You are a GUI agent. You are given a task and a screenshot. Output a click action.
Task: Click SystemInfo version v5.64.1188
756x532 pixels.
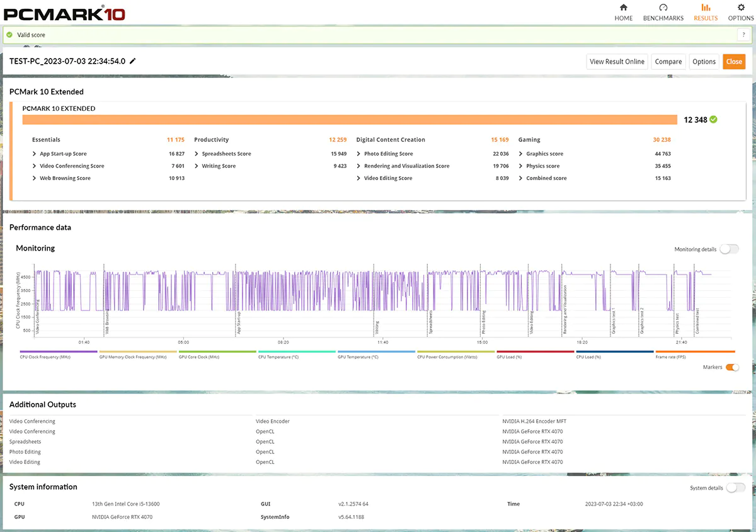pyautogui.click(x=351, y=517)
